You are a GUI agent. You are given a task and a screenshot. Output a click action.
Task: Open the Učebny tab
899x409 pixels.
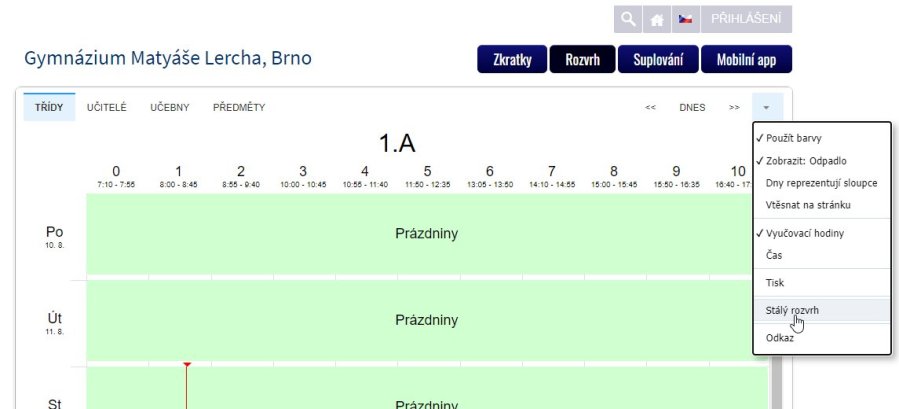click(x=169, y=107)
